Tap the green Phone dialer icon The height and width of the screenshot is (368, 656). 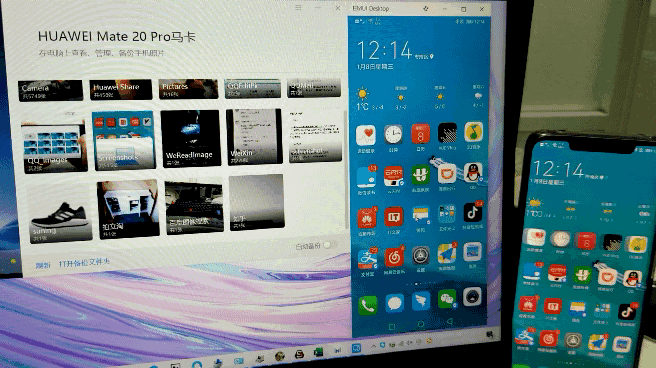click(367, 305)
